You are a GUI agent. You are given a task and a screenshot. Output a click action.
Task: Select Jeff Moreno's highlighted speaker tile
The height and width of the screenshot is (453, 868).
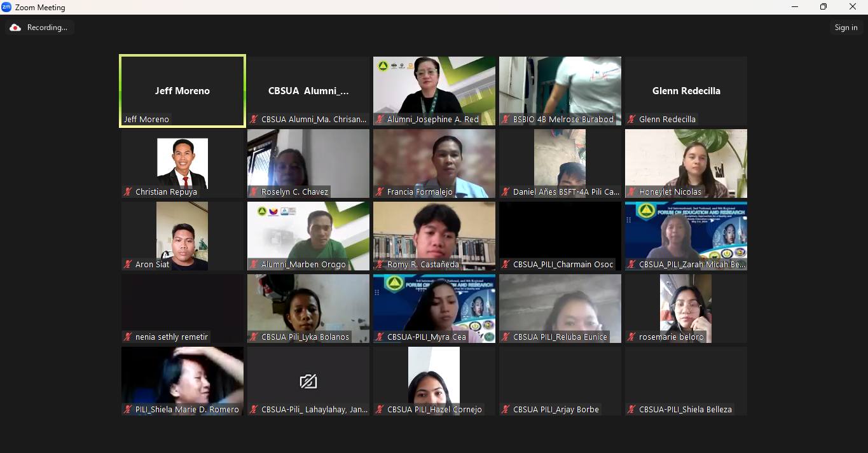click(183, 90)
